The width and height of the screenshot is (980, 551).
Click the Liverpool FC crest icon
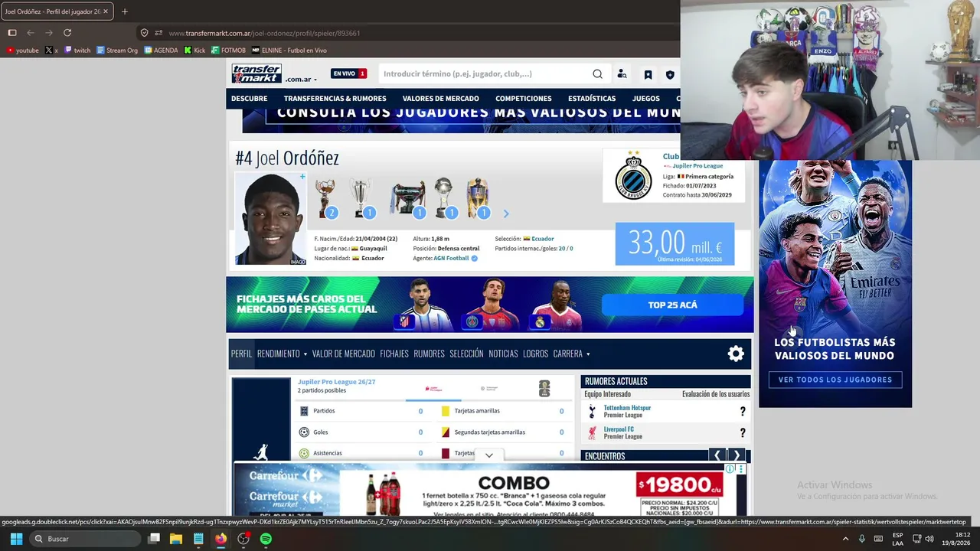(x=592, y=433)
